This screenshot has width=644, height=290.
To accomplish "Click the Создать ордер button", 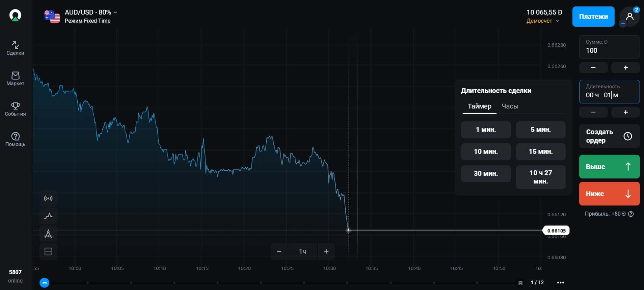I will (x=609, y=136).
